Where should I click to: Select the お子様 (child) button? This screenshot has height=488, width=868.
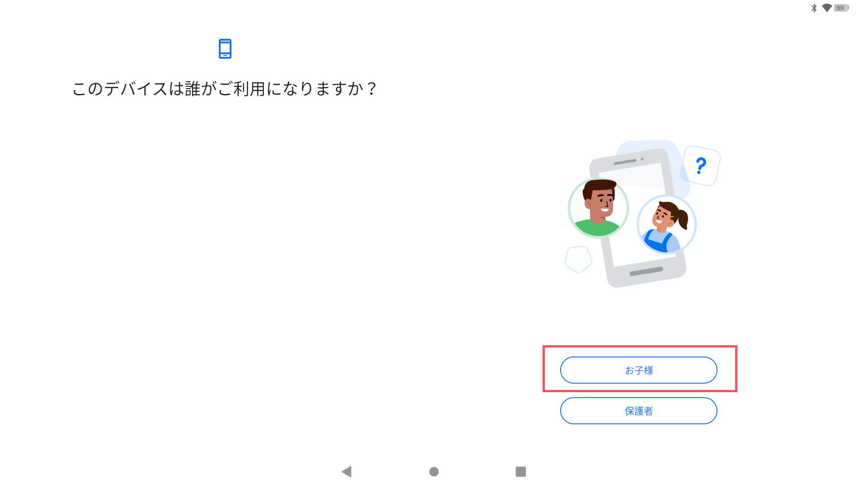(638, 370)
